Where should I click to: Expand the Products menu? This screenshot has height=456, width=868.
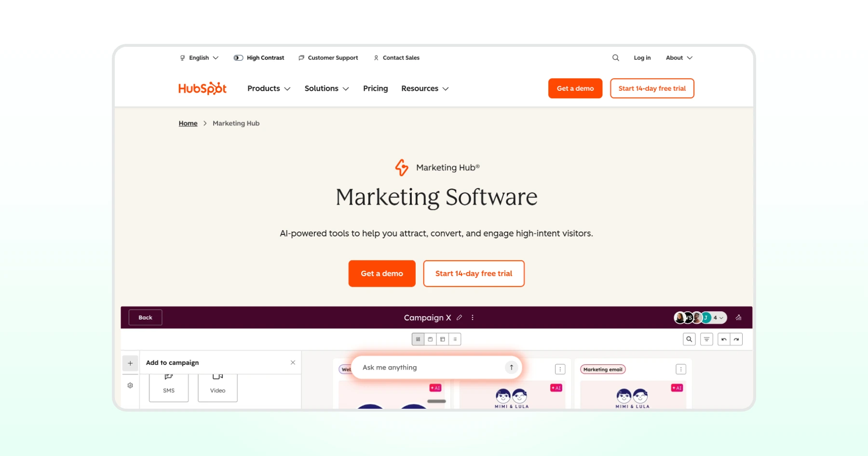(x=269, y=88)
